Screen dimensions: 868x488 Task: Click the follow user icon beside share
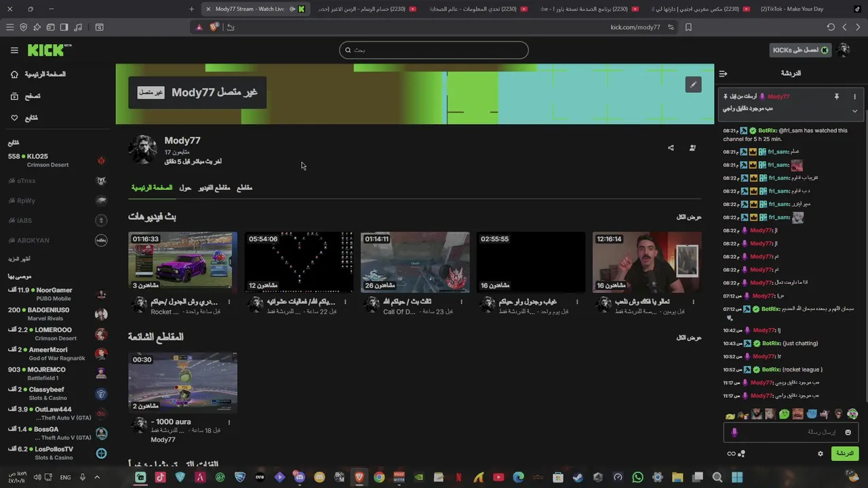pyautogui.click(x=692, y=148)
